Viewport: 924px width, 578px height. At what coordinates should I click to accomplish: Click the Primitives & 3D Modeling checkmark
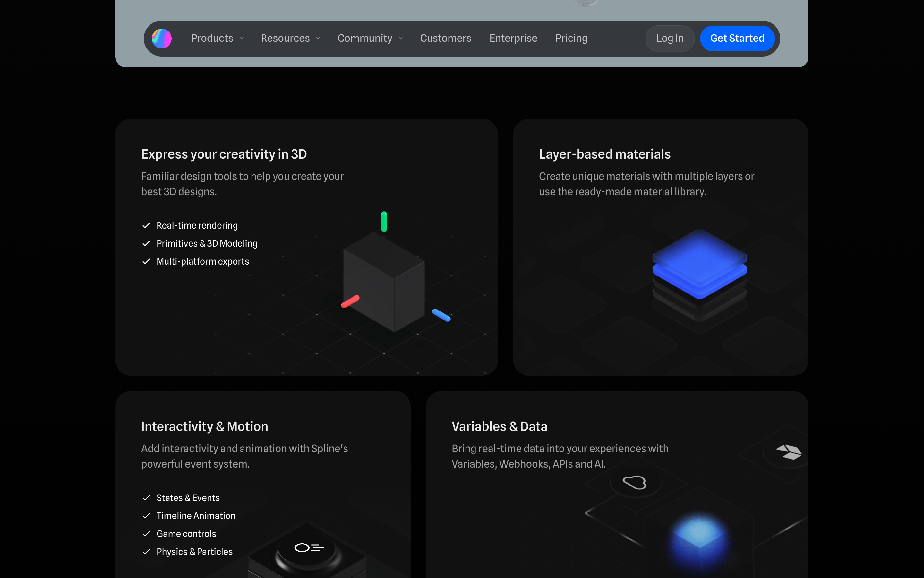coord(146,243)
